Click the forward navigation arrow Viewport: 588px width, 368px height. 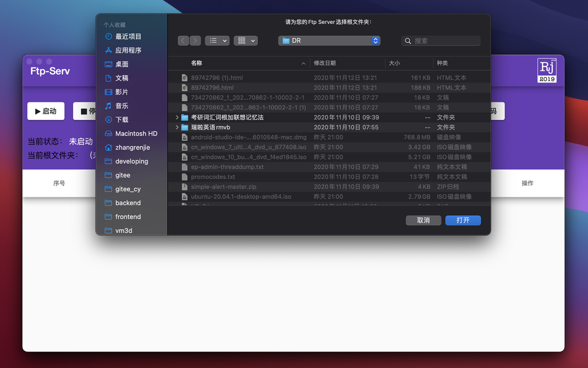pos(195,41)
